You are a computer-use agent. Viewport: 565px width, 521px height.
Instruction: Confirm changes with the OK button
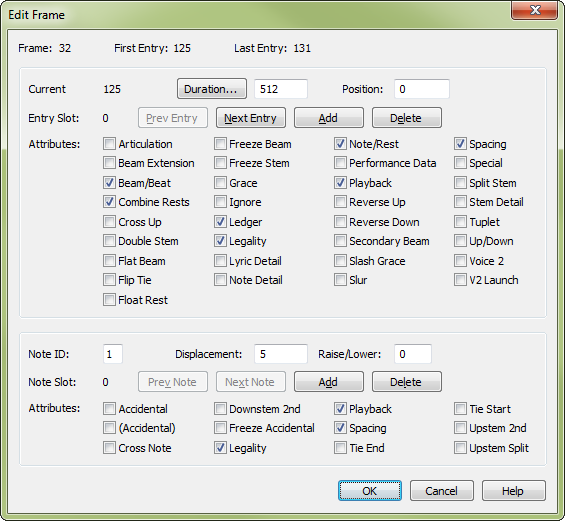(x=370, y=491)
